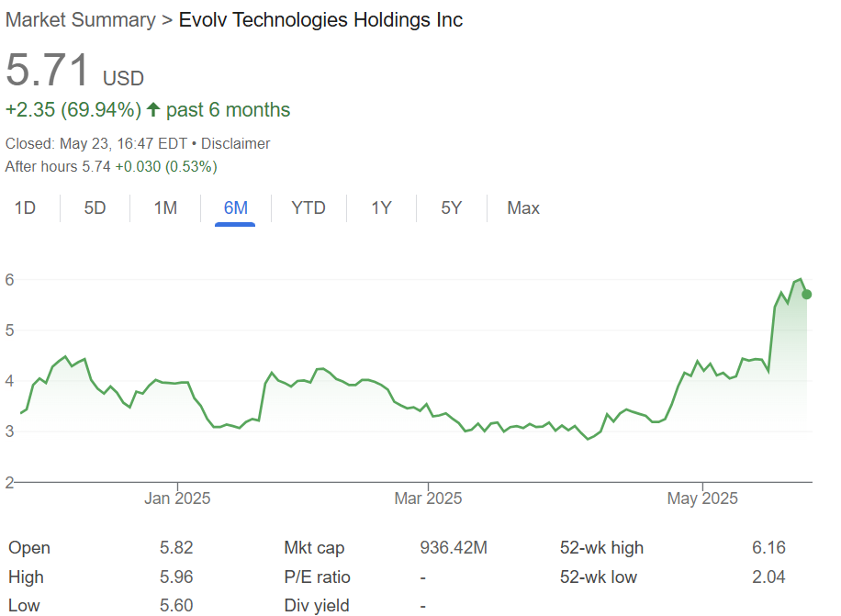The height and width of the screenshot is (616, 841).
Task: Switch chart to YTD view
Action: click(x=308, y=208)
